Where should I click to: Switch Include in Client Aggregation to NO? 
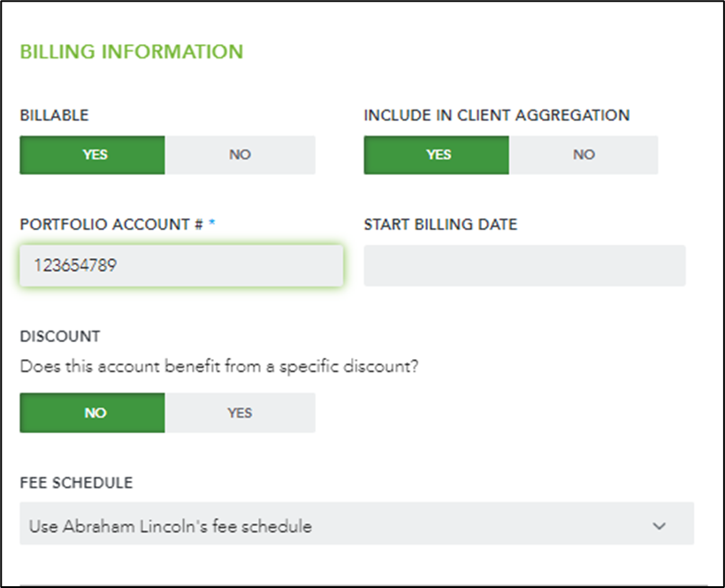[584, 155]
